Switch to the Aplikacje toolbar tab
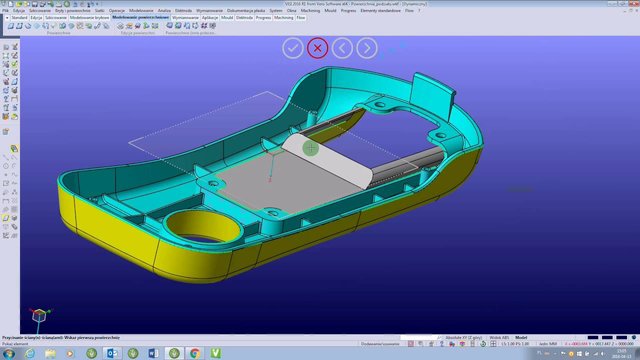 click(210, 18)
